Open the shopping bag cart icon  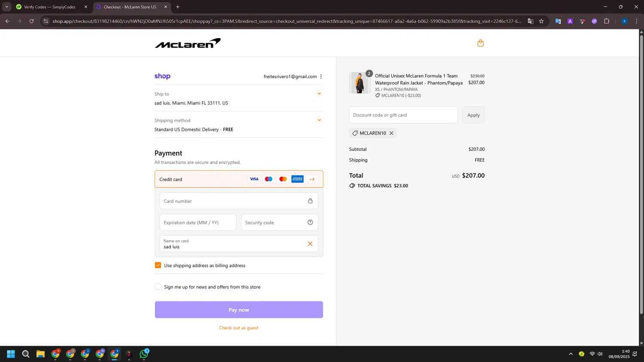click(x=480, y=43)
